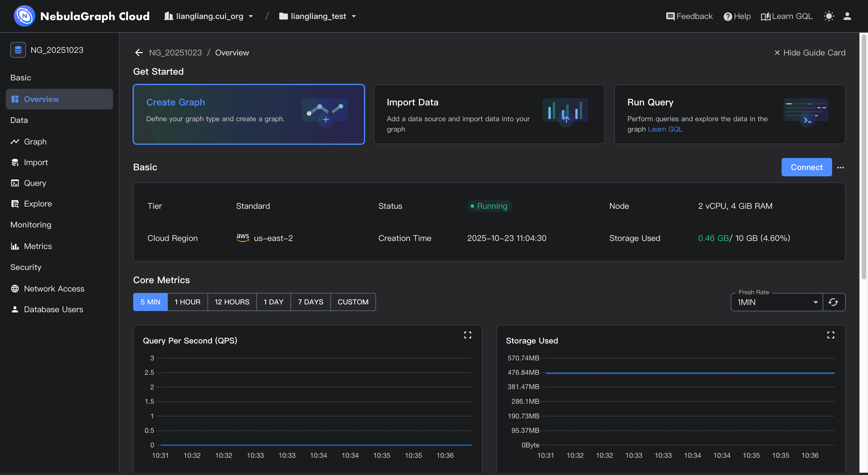Open Metrics in the sidebar
Viewport: 868px width, 475px height.
pos(38,246)
